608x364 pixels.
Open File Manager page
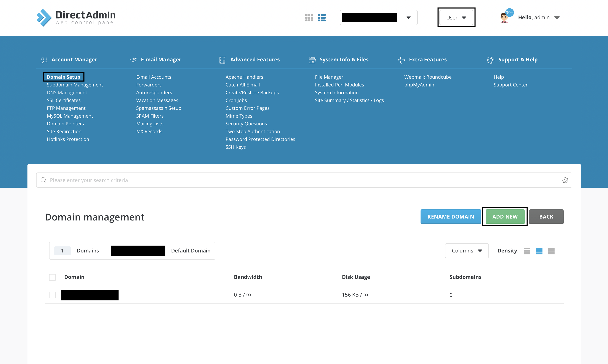[x=329, y=77]
